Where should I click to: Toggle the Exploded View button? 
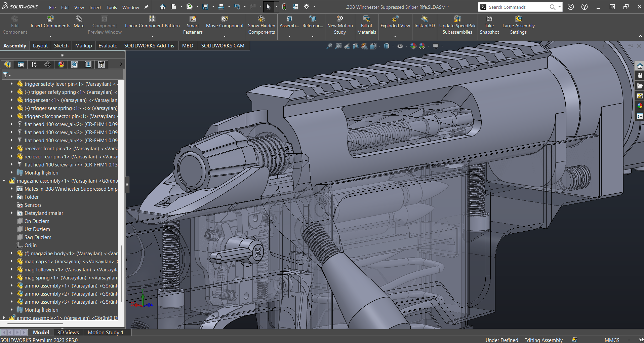[x=395, y=22]
